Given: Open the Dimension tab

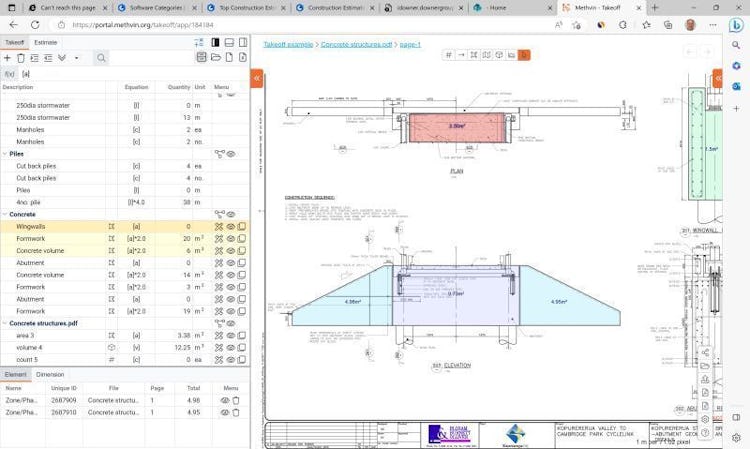Looking at the screenshot, I should point(50,374).
